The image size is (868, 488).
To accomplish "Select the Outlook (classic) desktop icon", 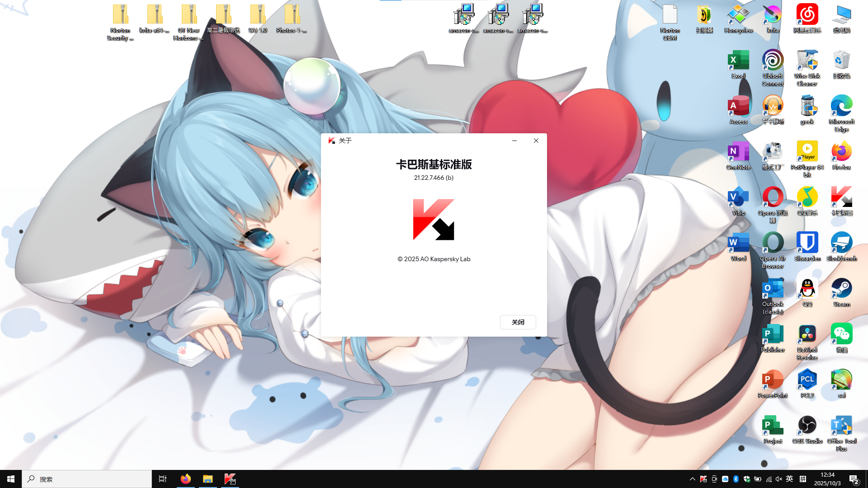I will tap(773, 296).
